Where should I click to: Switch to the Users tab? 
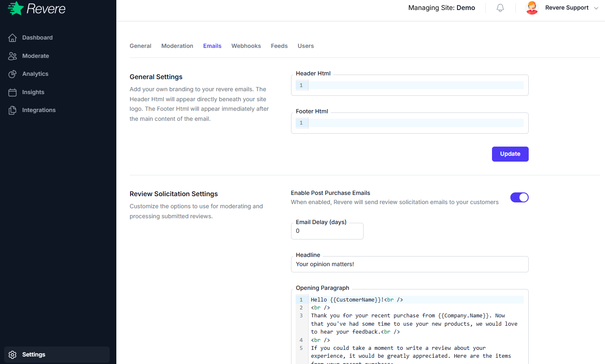pos(305,46)
